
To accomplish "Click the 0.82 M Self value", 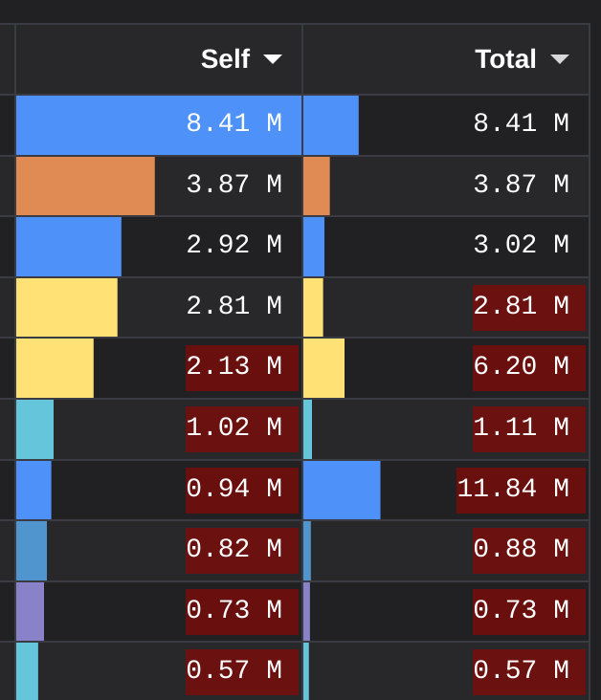I will point(242,551).
